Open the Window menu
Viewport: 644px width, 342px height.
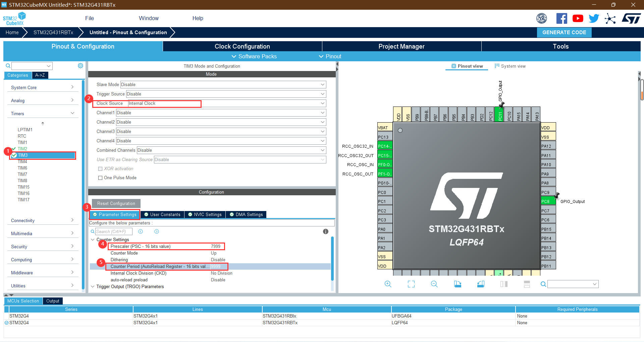(x=149, y=18)
